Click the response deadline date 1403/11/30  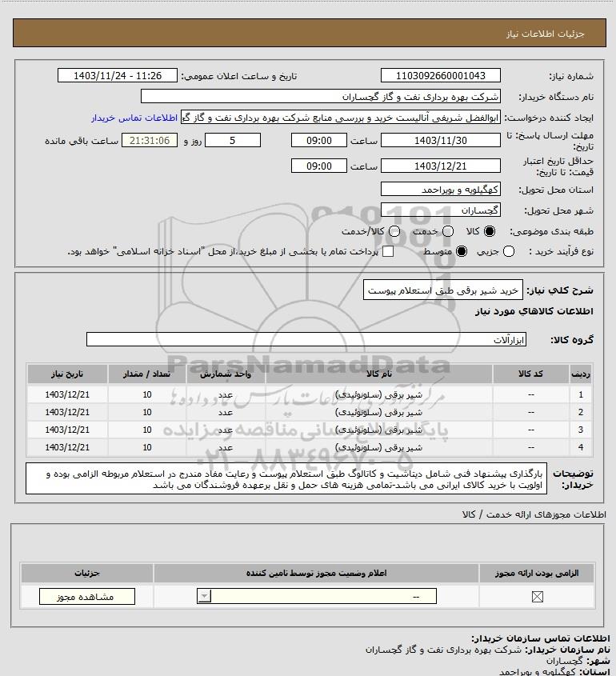pyautogui.click(x=441, y=141)
